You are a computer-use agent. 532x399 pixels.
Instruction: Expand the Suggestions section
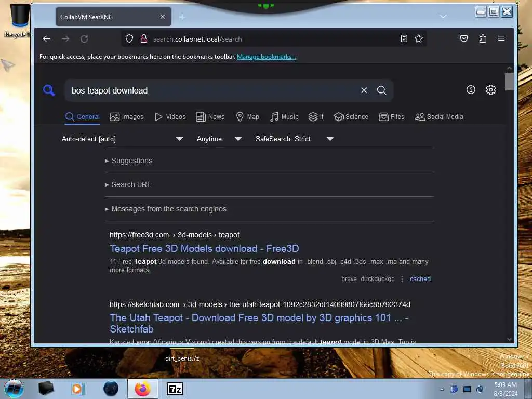(129, 161)
